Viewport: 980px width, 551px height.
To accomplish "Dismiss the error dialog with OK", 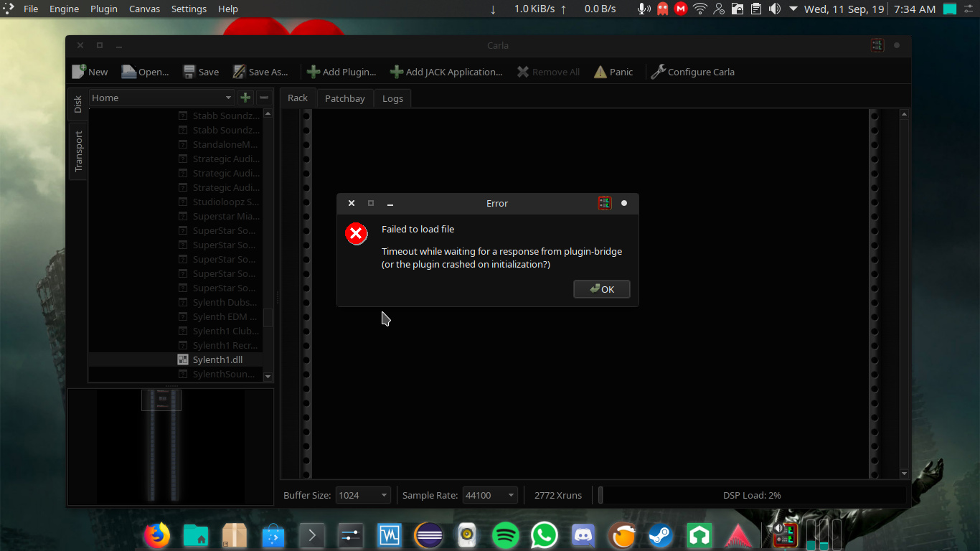I will click(601, 289).
